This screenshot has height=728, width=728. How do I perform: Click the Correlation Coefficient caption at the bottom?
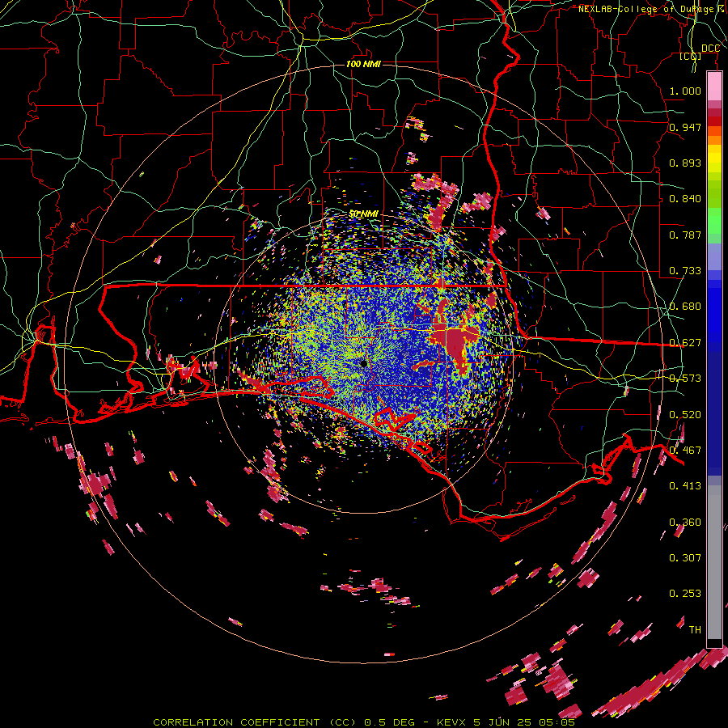coord(365,722)
